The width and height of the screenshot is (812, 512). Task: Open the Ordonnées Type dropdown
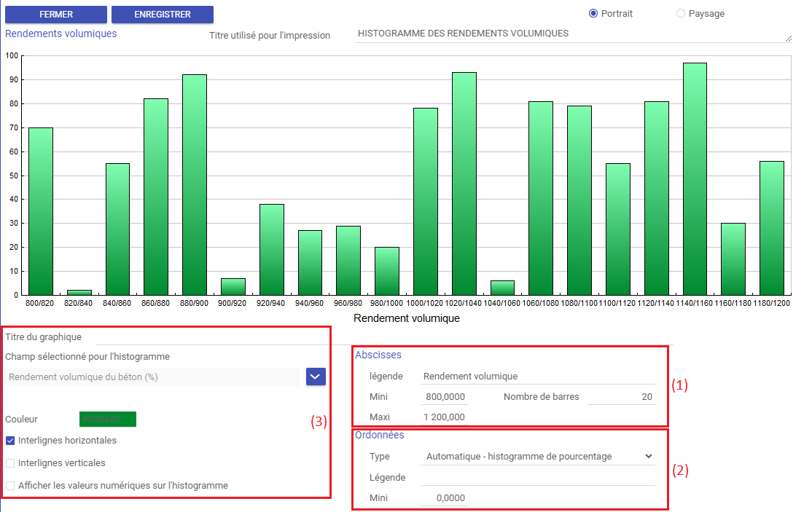(537, 456)
